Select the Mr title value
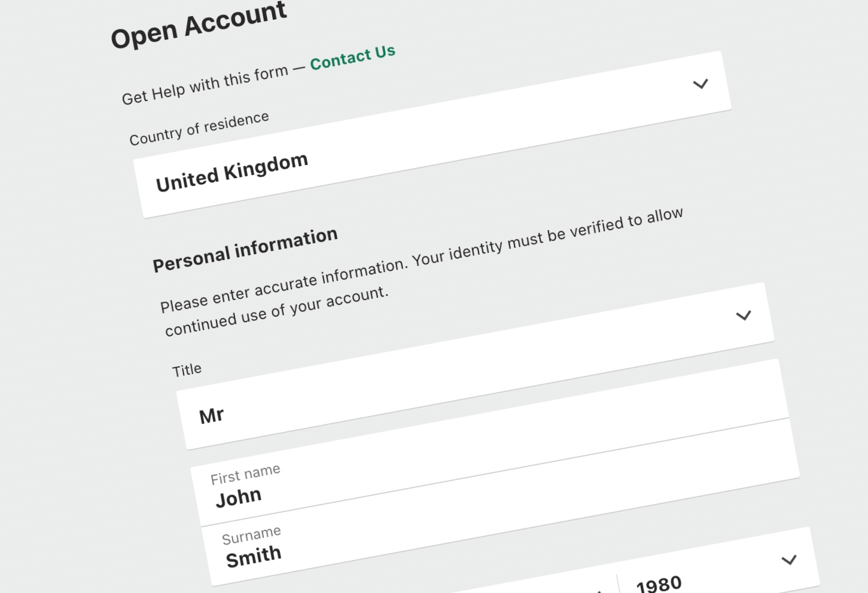868x593 pixels. [x=212, y=415]
